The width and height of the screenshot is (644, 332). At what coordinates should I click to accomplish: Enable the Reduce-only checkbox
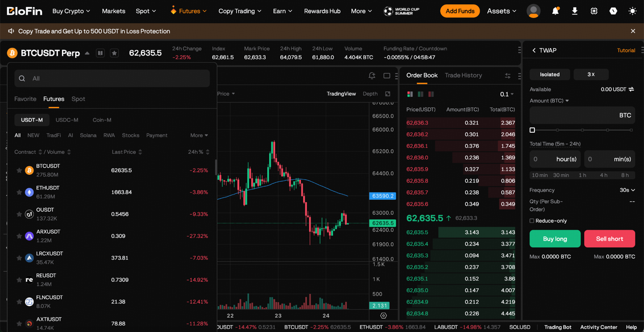tap(532, 221)
